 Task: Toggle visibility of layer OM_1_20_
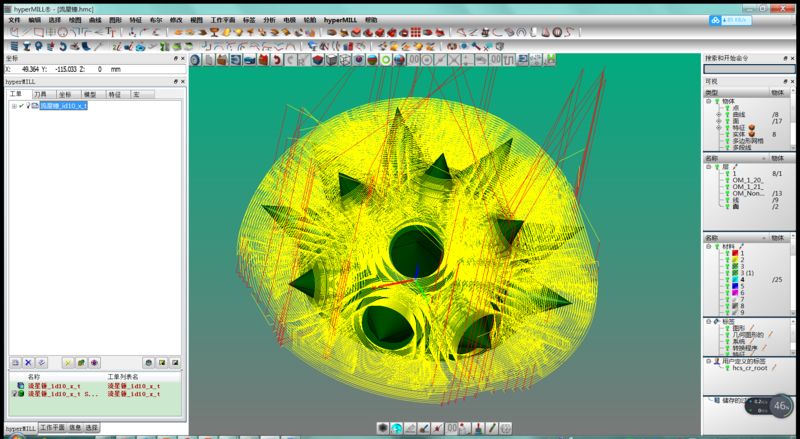point(727,180)
